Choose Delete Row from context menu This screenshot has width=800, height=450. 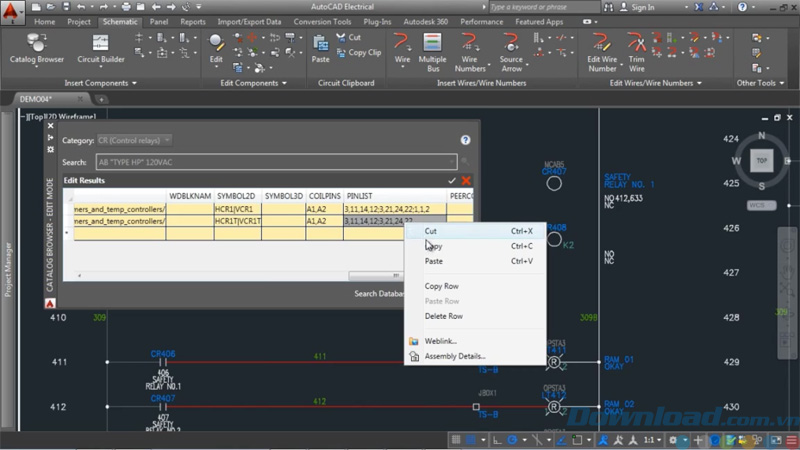tap(443, 316)
